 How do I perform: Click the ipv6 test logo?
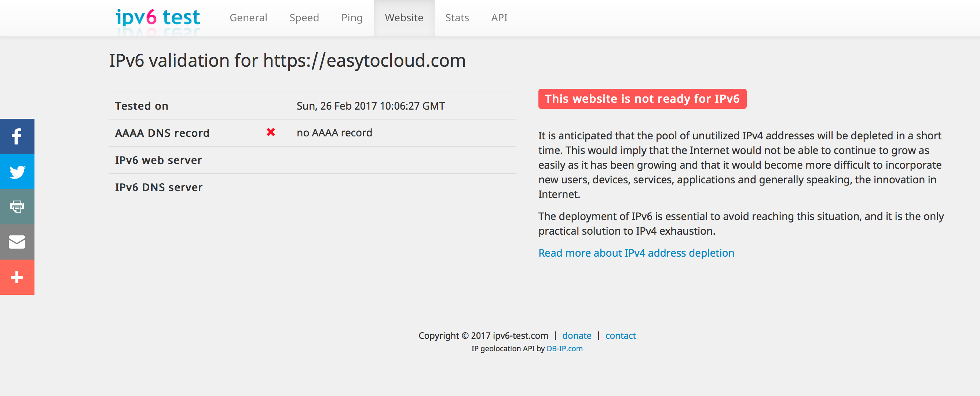point(158,18)
